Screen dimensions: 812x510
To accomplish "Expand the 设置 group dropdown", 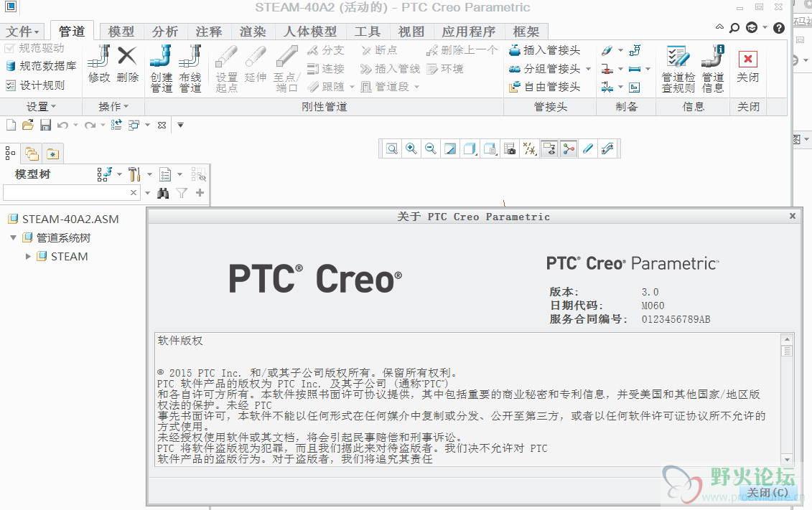I will 41,107.
